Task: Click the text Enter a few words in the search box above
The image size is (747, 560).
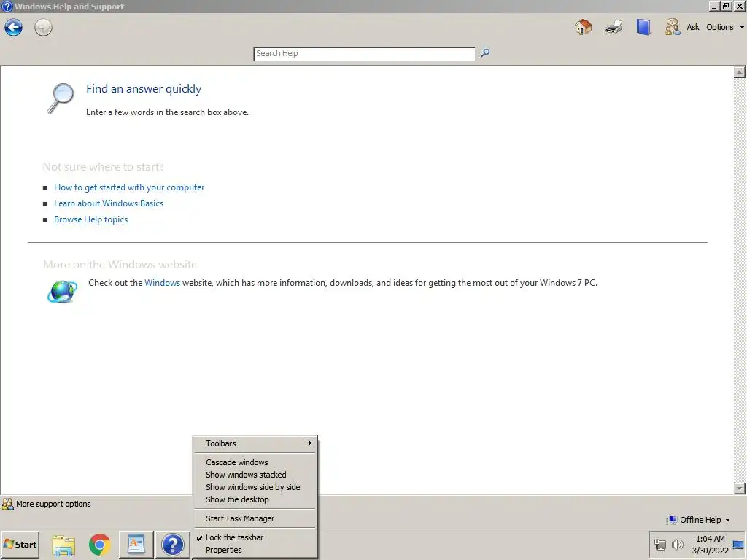Action: pos(167,112)
